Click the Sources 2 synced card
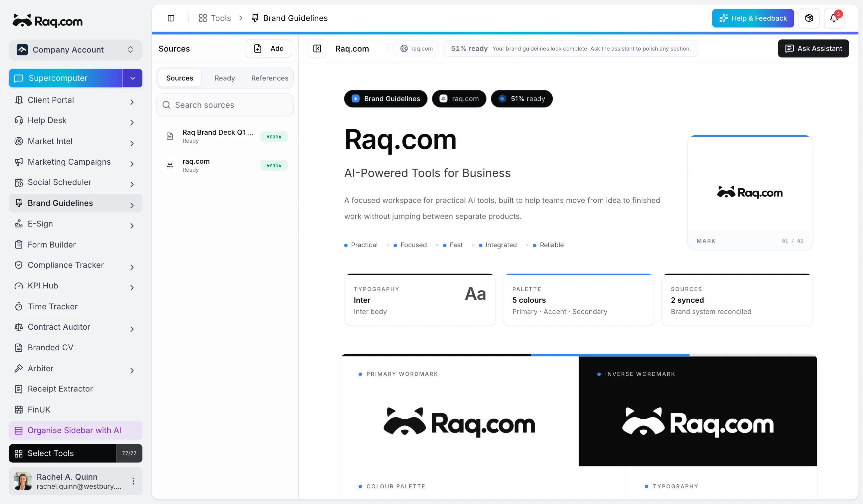 pyautogui.click(x=736, y=300)
